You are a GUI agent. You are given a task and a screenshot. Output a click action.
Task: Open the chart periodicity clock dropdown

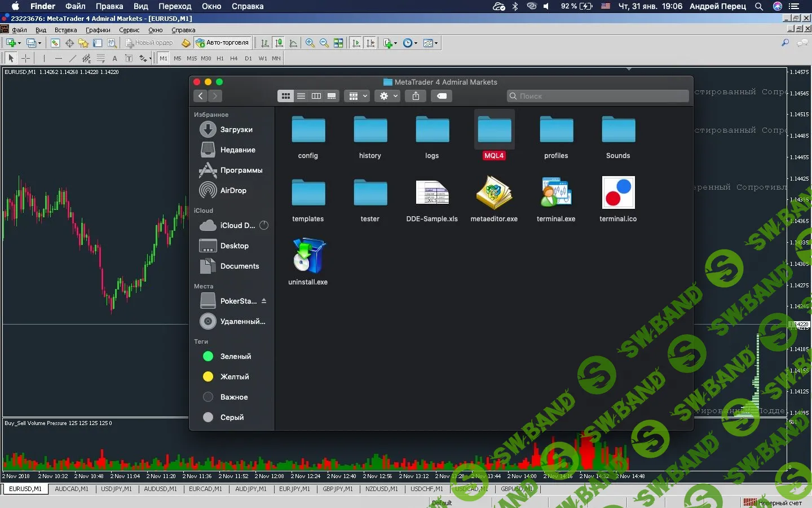410,43
